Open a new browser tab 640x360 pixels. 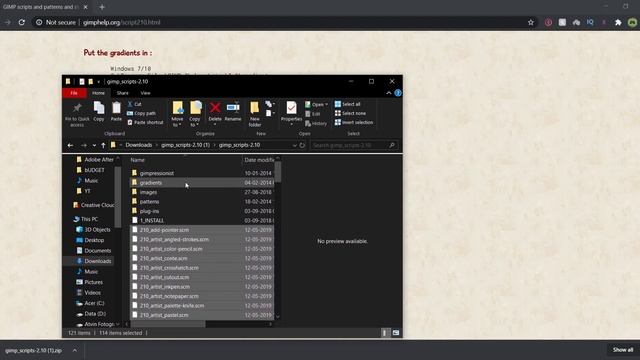click(x=102, y=7)
